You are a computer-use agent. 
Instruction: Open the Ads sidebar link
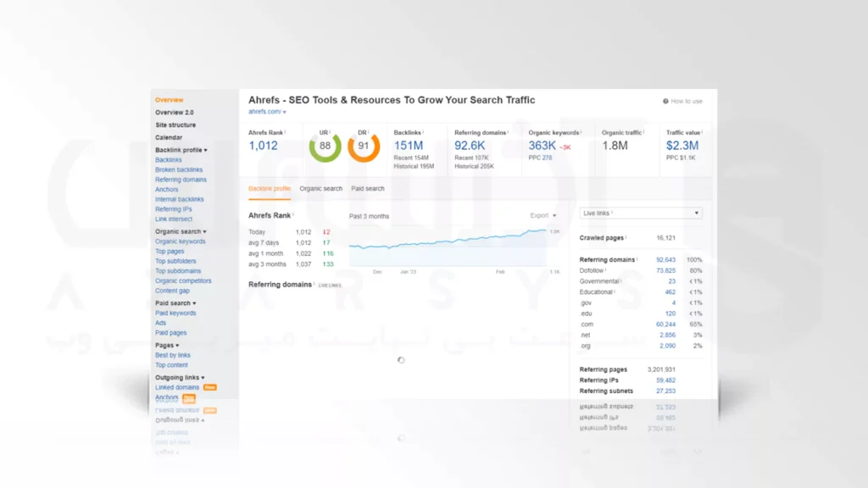coord(160,323)
